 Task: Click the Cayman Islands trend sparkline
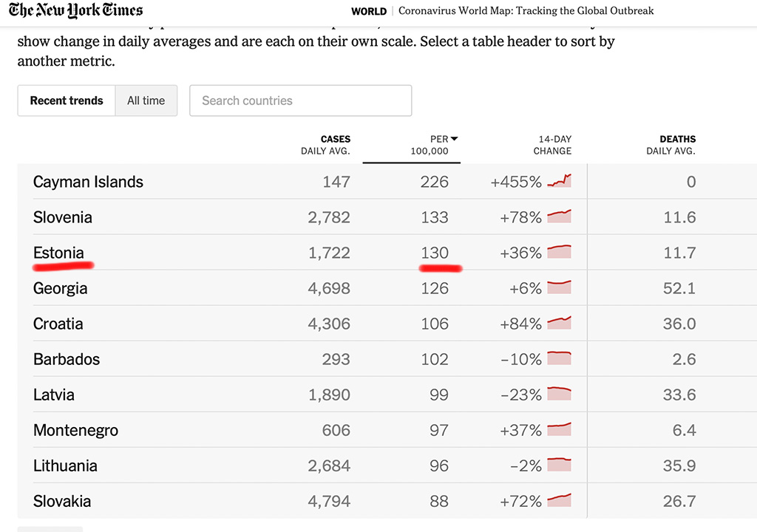[559, 181]
